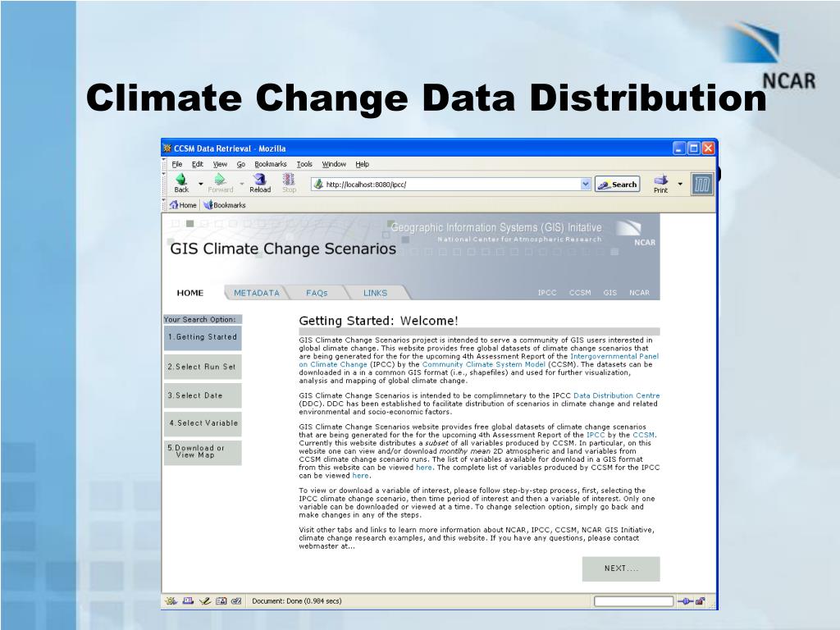Click the 'Your Search Option:' label
The width and height of the screenshot is (840, 630).
[199, 319]
